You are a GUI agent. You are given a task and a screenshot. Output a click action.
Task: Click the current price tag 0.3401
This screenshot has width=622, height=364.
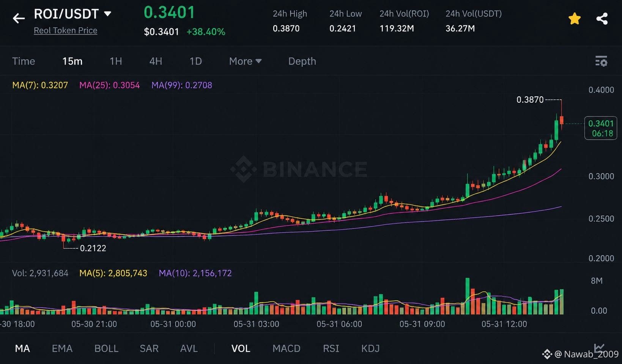click(x=601, y=128)
